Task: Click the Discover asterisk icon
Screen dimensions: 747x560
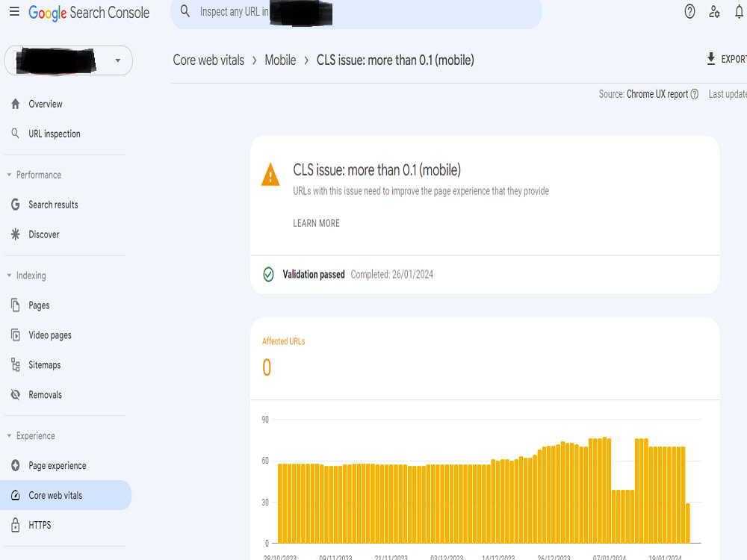Action: point(15,234)
